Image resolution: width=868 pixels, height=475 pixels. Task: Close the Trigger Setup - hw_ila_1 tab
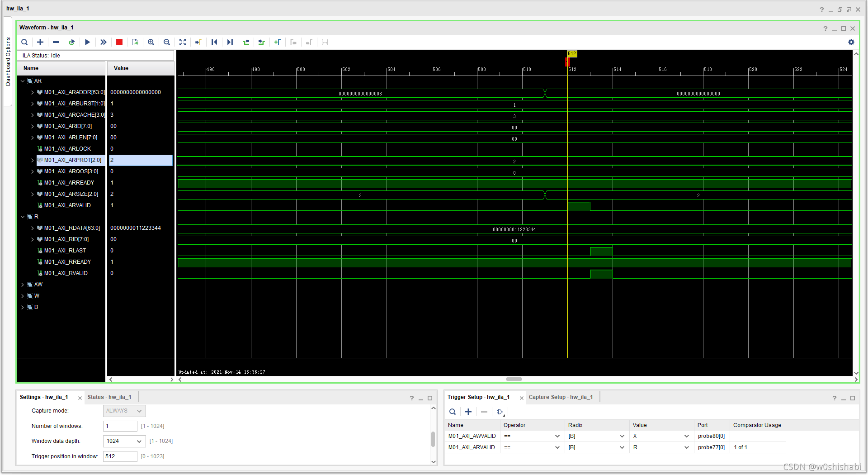[522, 398]
